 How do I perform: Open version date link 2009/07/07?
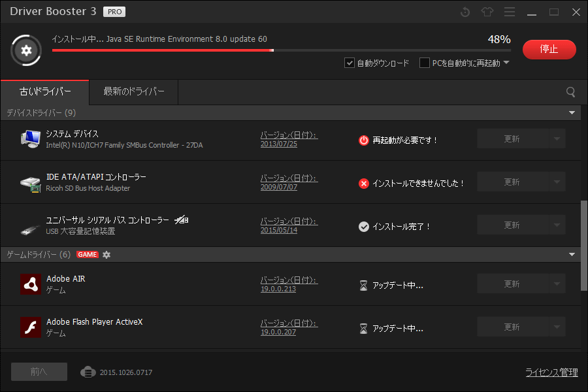coord(278,188)
